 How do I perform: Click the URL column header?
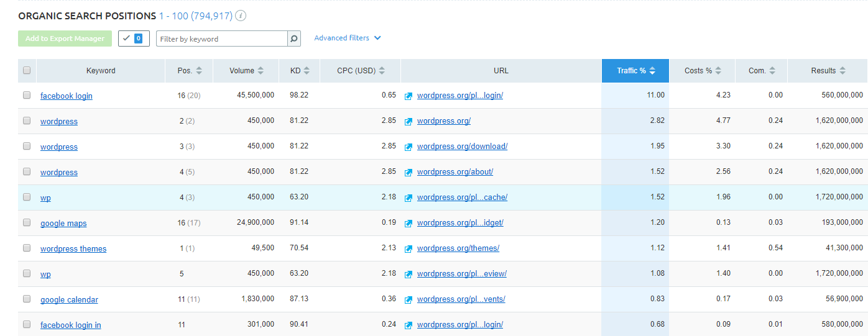pyautogui.click(x=501, y=71)
